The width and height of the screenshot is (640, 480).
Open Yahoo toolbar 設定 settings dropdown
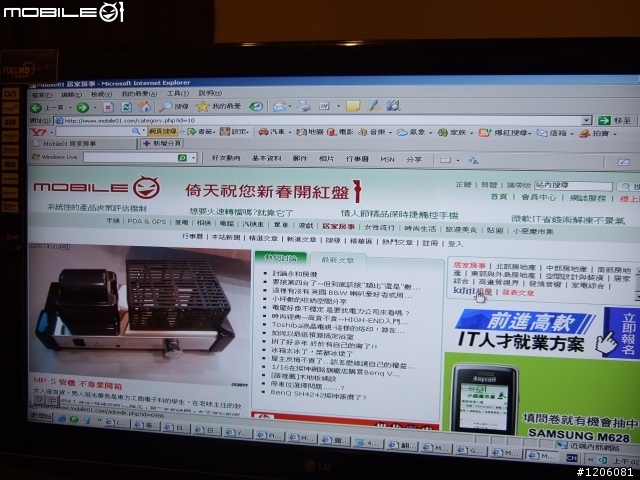pos(234,131)
